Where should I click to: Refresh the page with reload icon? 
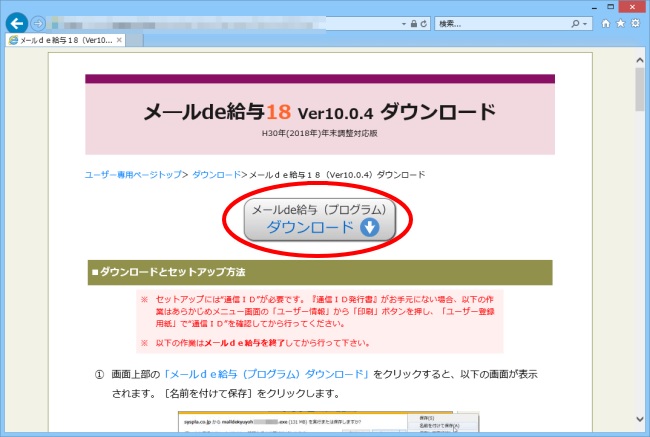(x=423, y=24)
